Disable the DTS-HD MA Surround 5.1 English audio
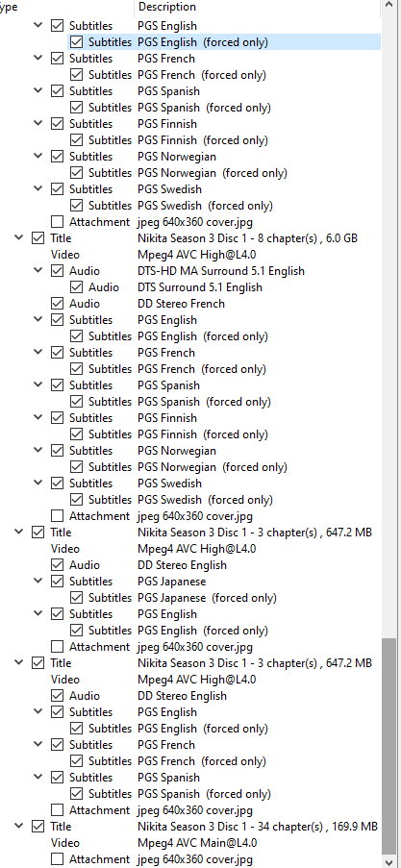This screenshot has width=401, height=868. pyautogui.click(x=57, y=271)
